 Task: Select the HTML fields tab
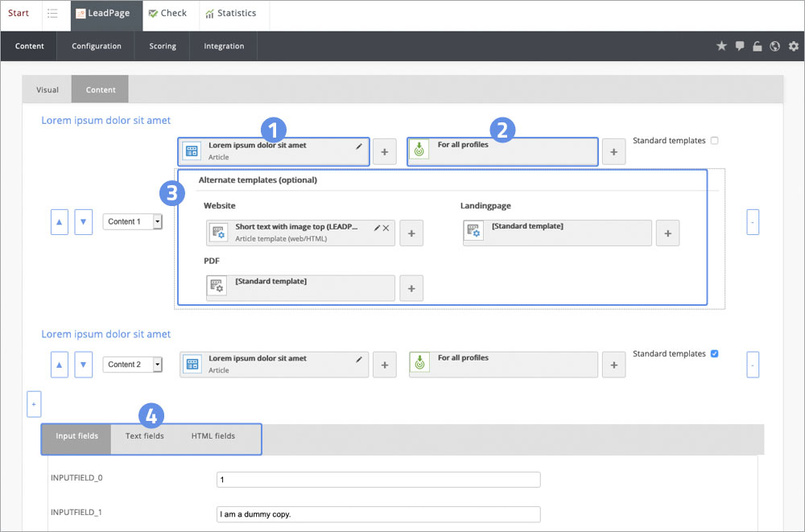[213, 436]
